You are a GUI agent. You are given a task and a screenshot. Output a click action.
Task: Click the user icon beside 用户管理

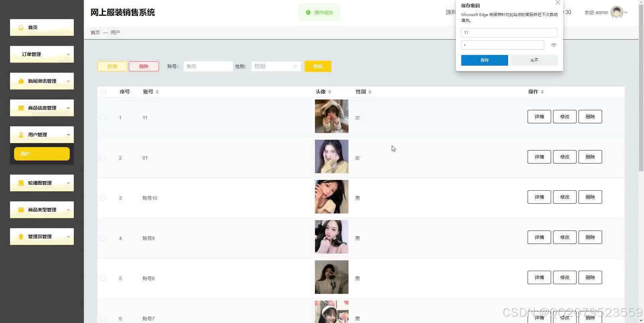21,135
